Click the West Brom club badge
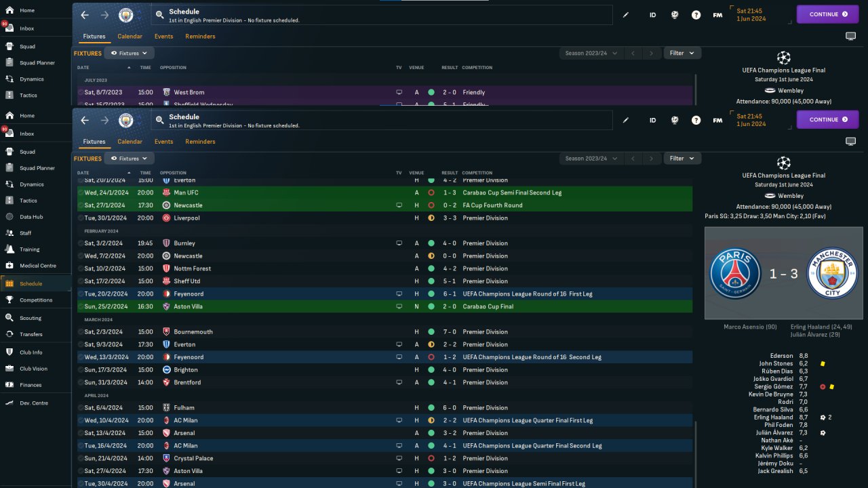Viewport: 868px width, 488px height. coord(166,92)
